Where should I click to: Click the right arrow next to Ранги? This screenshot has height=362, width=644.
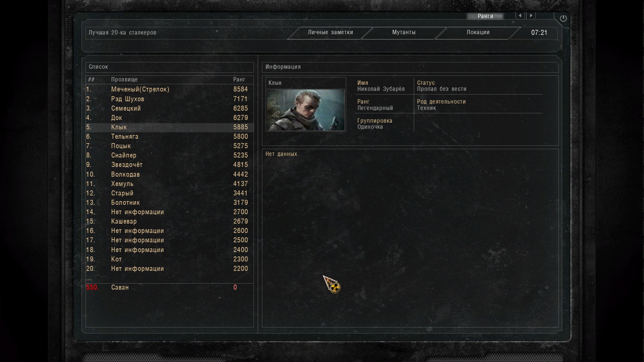[x=531, y=15]
